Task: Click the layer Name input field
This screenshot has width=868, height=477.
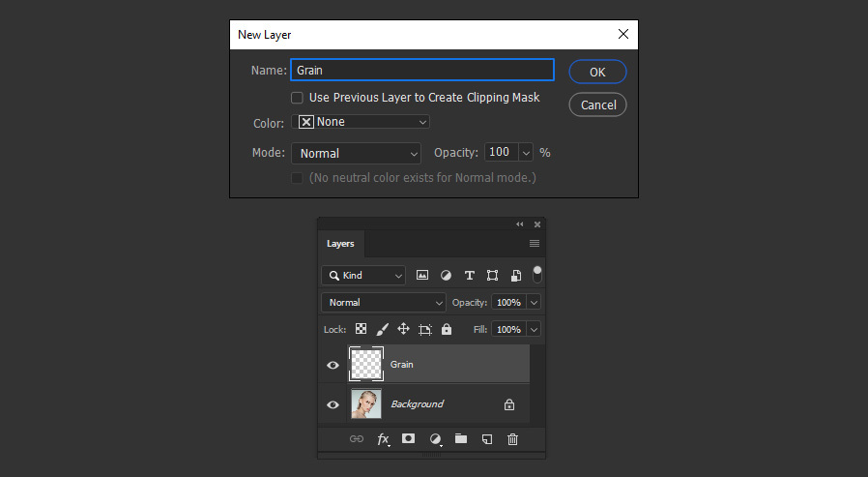Action: tap(422, 70)
